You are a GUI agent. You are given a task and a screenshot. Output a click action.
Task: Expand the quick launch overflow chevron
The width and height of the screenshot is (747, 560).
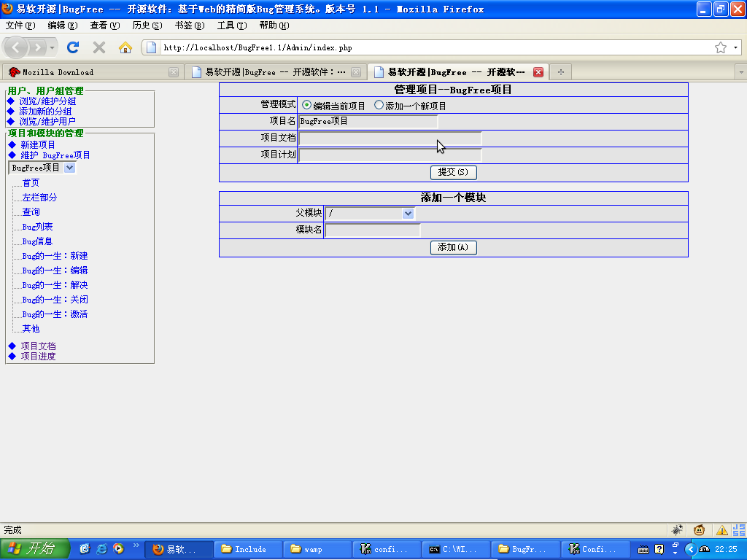coord(136,545)
